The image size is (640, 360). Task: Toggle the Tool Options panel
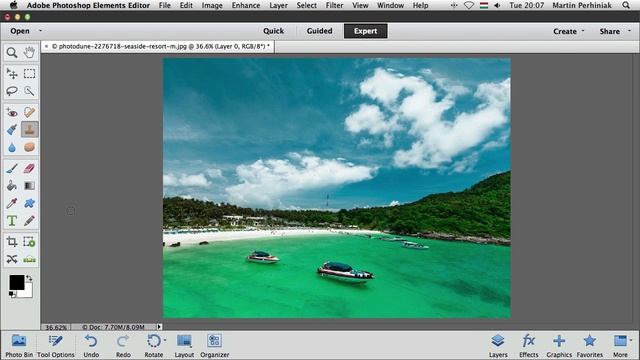tap(56, 345)
